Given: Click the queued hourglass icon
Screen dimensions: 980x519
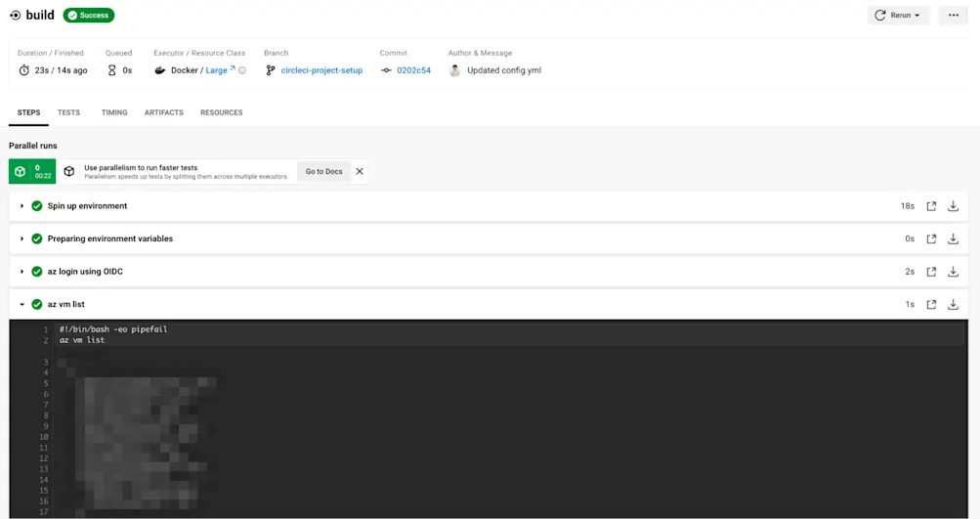Looking at the screenshot, I should click(112, 70).
